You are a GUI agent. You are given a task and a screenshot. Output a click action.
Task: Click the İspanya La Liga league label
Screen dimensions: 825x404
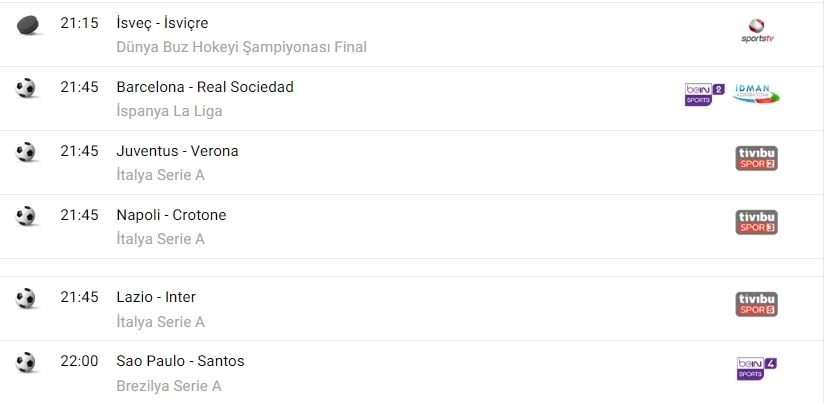(169, 111)
